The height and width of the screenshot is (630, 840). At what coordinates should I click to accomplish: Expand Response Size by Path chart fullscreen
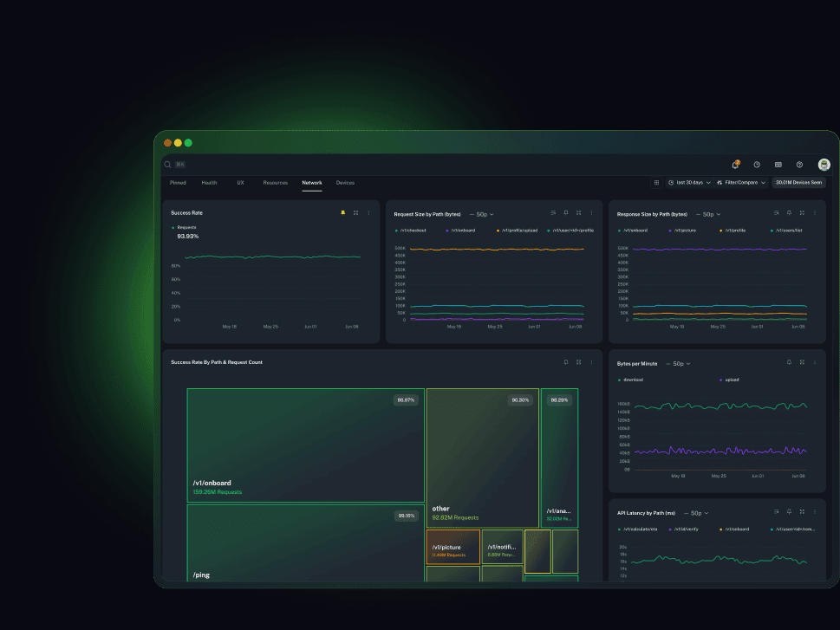tap(802, 212)
